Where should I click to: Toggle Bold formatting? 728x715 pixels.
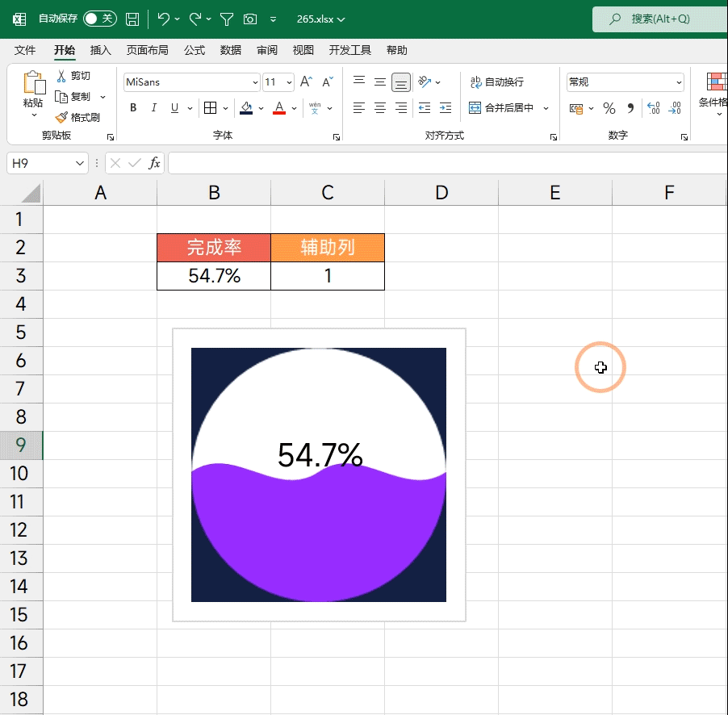tap(133, 107)
